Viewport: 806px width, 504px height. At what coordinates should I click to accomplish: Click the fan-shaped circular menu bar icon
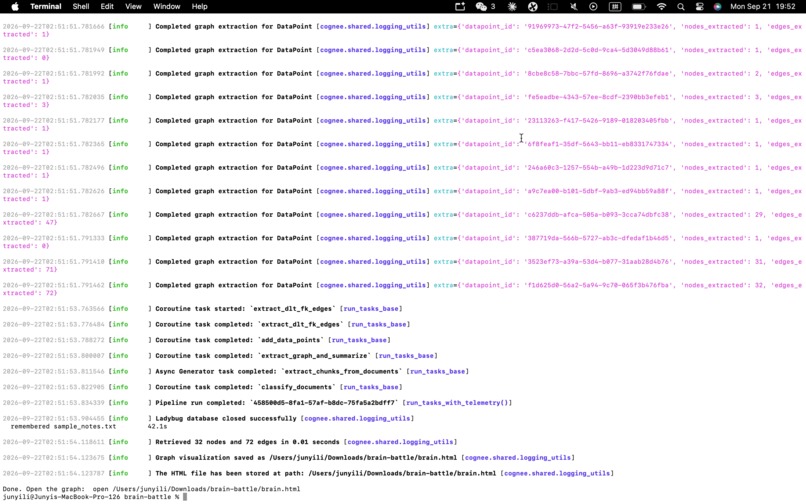click(533, 7)
